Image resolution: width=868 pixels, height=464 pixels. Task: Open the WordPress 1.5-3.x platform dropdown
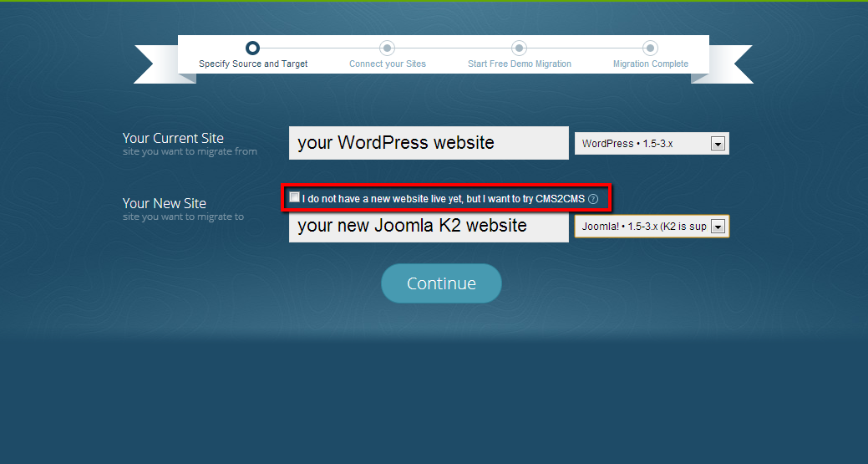tap(652, 144)
